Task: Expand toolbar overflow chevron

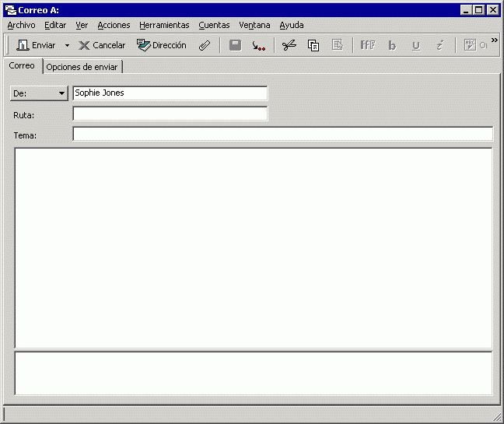Action: pos(495,40)
